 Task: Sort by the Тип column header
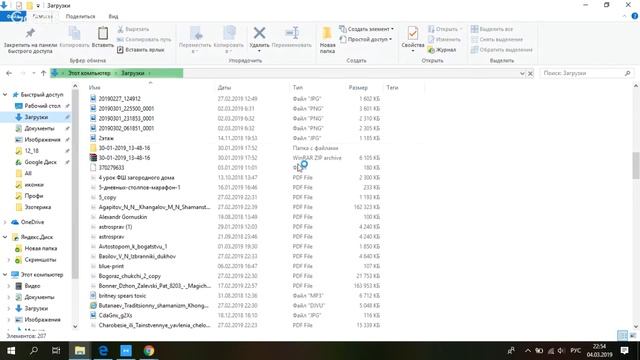[x=298, y=87]
